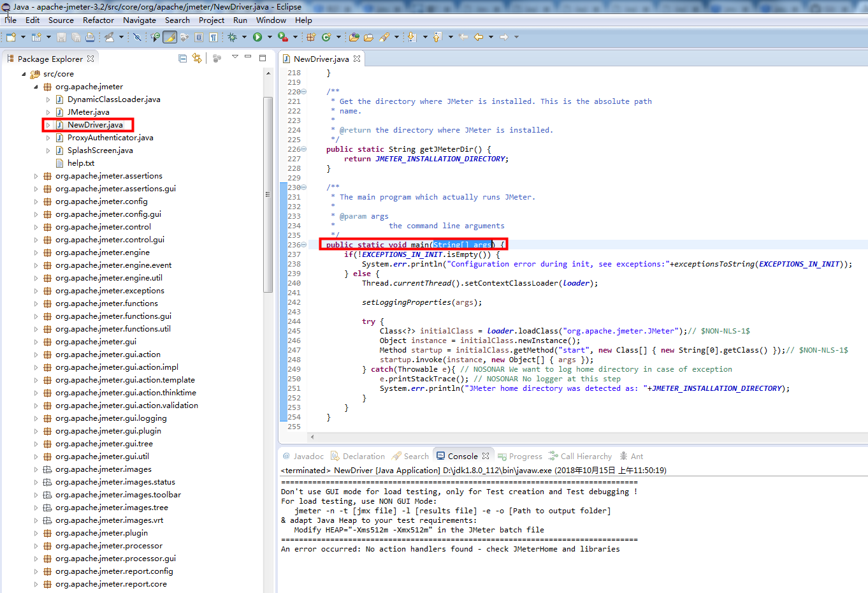Toggle Link with Editor in Package Explorer
This screenshot has height=593, width=868.
click(197, 59)
